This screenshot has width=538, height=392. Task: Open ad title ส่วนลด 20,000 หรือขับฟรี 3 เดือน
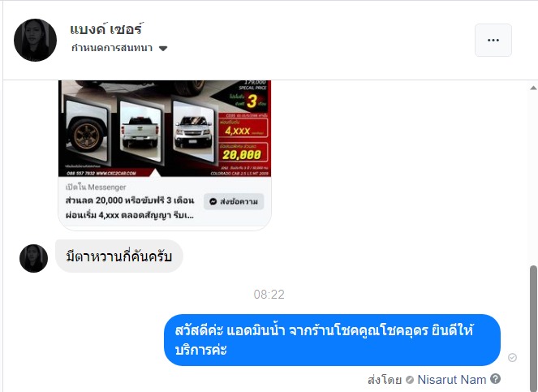(x=130, y=200)
